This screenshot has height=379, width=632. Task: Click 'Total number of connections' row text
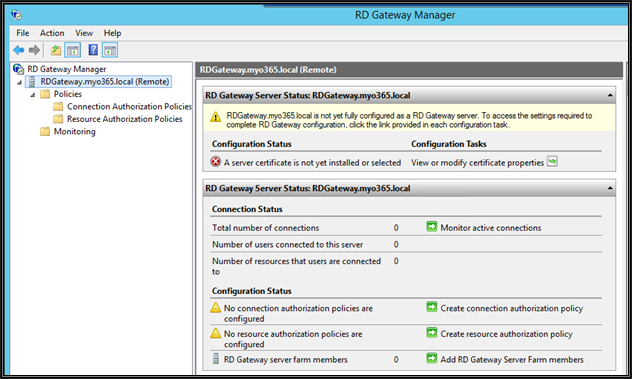pyautogui.click(x=266, y=228)
